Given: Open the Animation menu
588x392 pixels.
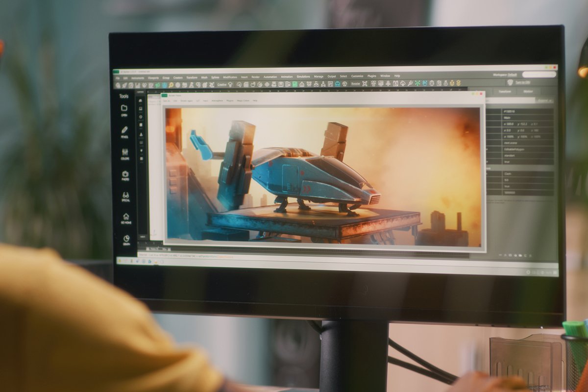Looking at the screenshot, I should click(x=287, y=77).
